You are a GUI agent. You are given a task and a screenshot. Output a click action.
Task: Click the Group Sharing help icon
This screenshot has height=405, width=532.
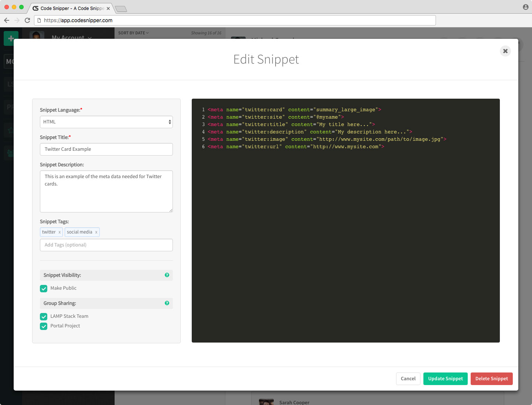coord(167,303)
